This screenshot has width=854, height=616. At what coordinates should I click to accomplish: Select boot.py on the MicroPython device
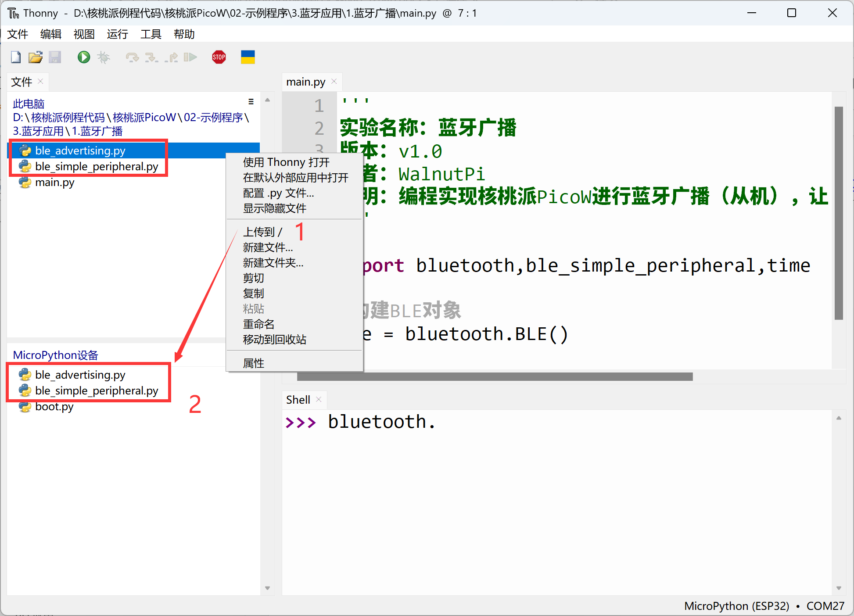pyautogui.click(x=54, y=407)
